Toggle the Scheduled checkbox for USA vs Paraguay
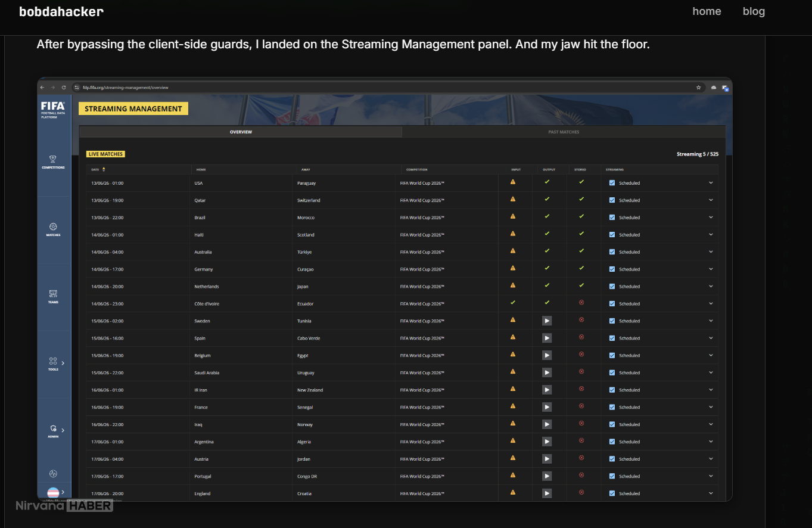The height and width of the screenshot is (528, 812). click(612, 183)
